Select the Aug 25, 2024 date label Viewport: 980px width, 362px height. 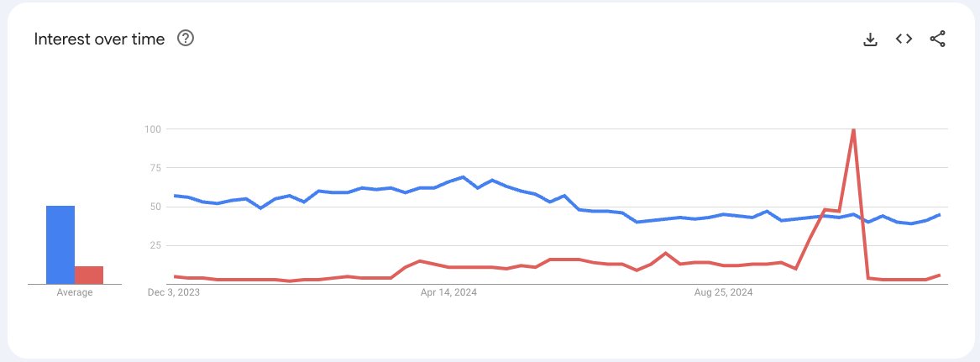(724, 293)
